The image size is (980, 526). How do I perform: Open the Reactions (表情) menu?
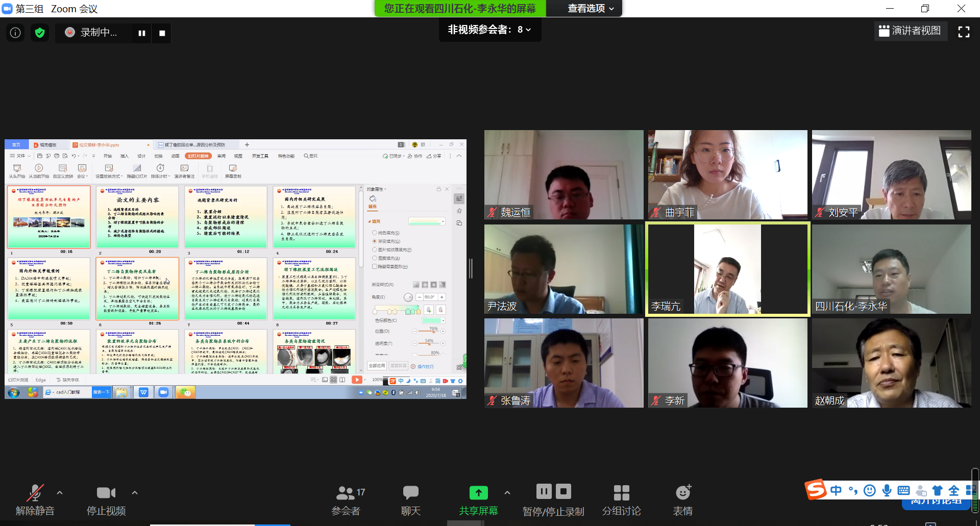[x=682, y=499]
